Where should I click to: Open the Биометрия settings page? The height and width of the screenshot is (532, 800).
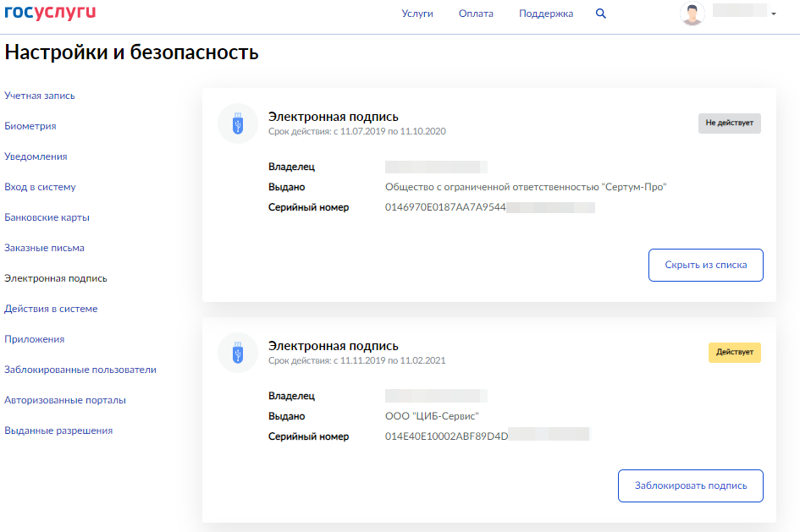(x=31, y=126)
